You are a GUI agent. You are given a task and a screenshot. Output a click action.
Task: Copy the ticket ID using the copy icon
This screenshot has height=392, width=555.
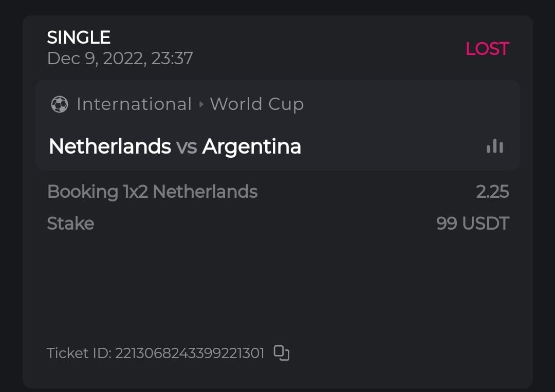[282, 353]
